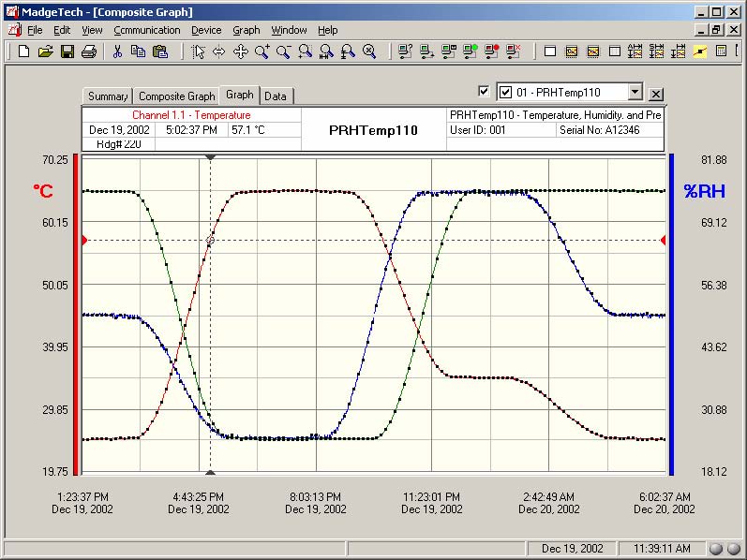This screenshot has width=747, height=560.
Task: Click the top cursor marker triangle
Action: [x=210, y=156]
